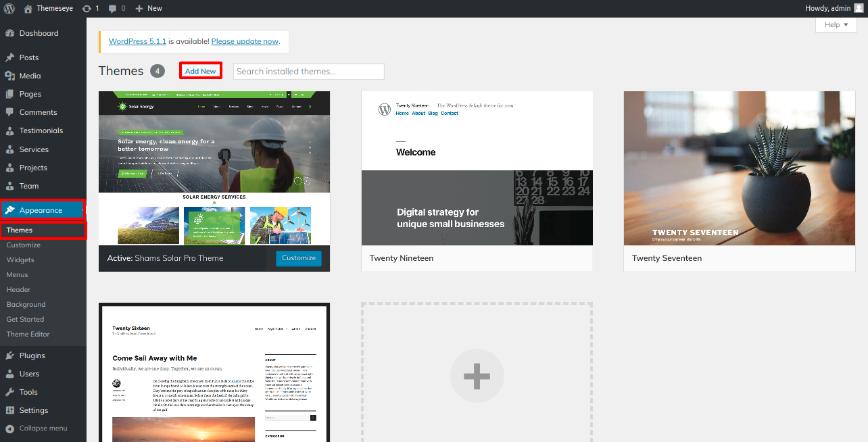
Task: Select the Users icon in sidebar
Action: (10, 373)
